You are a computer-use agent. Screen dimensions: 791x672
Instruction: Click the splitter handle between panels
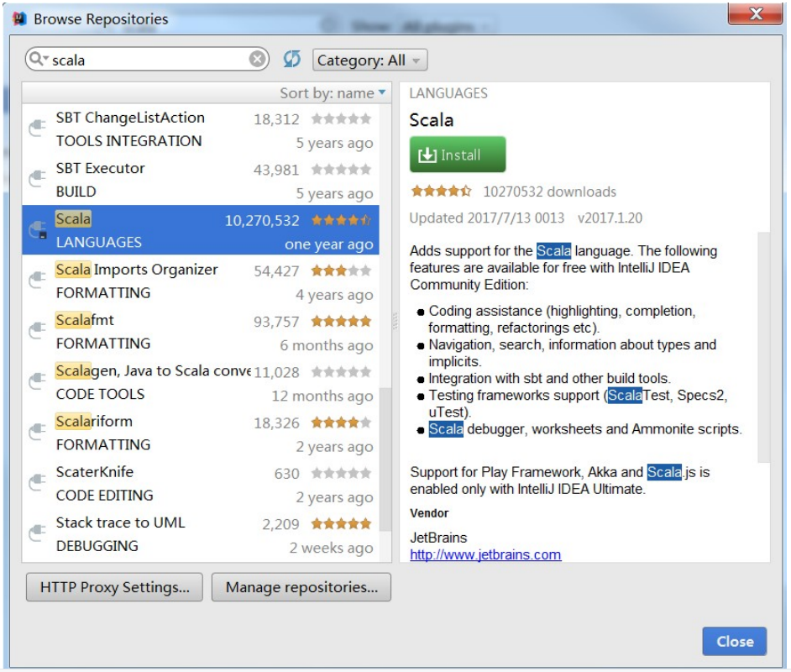coord(395,322)
